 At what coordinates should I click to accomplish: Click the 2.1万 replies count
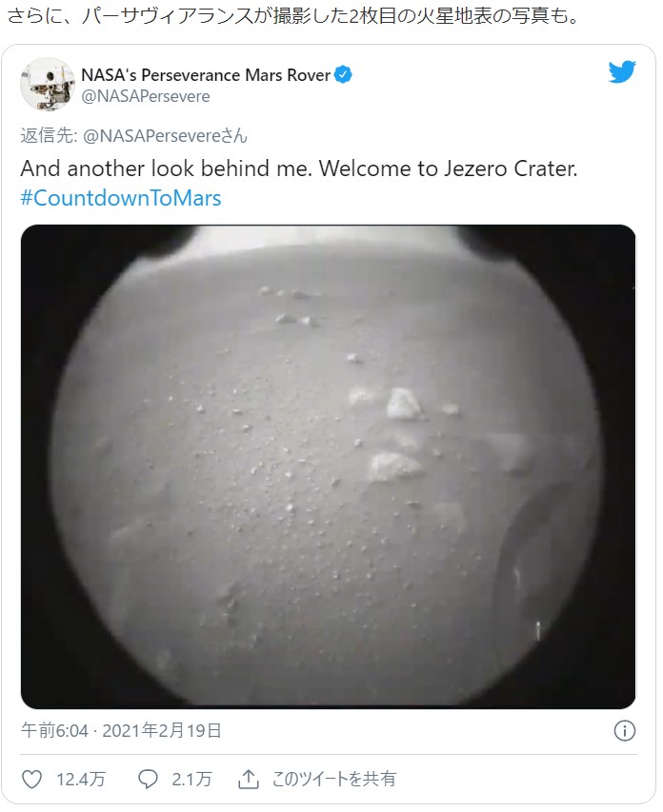tap(191, 779)
